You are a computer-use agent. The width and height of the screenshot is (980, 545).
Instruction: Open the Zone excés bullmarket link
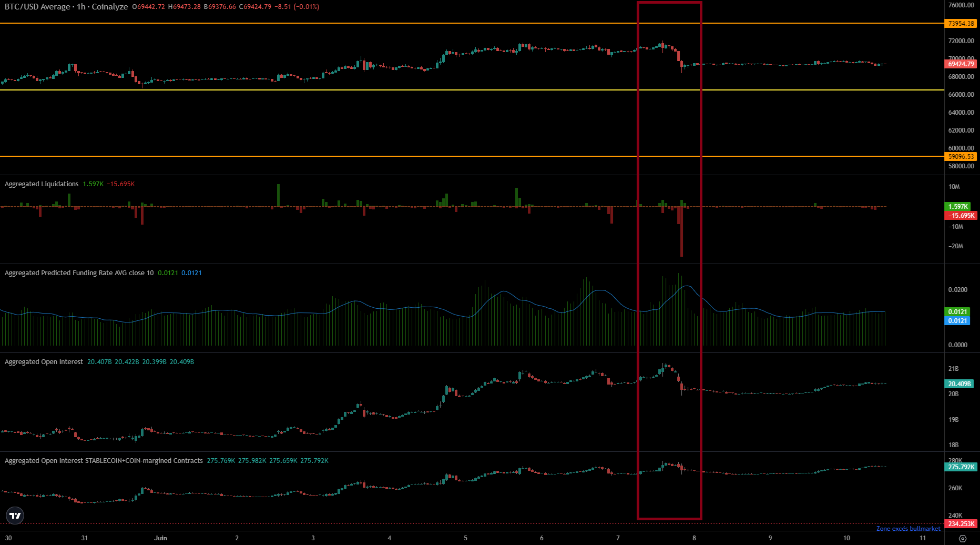point(908,528)
